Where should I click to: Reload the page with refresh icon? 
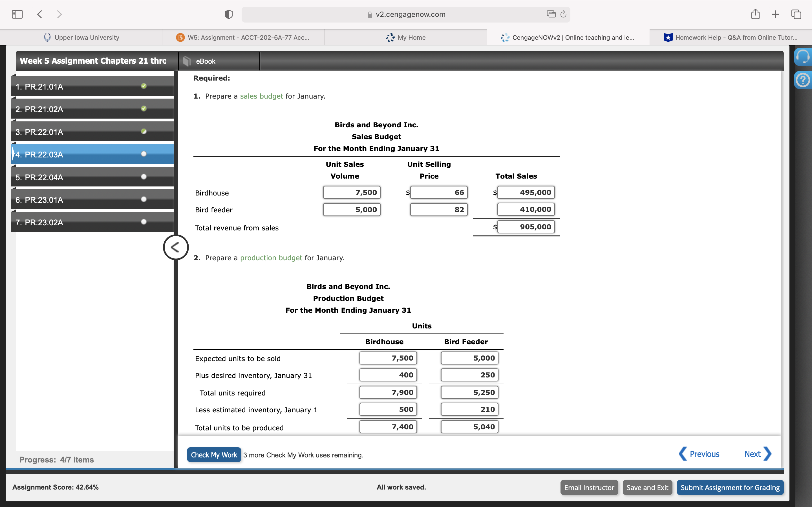point(563,14)
